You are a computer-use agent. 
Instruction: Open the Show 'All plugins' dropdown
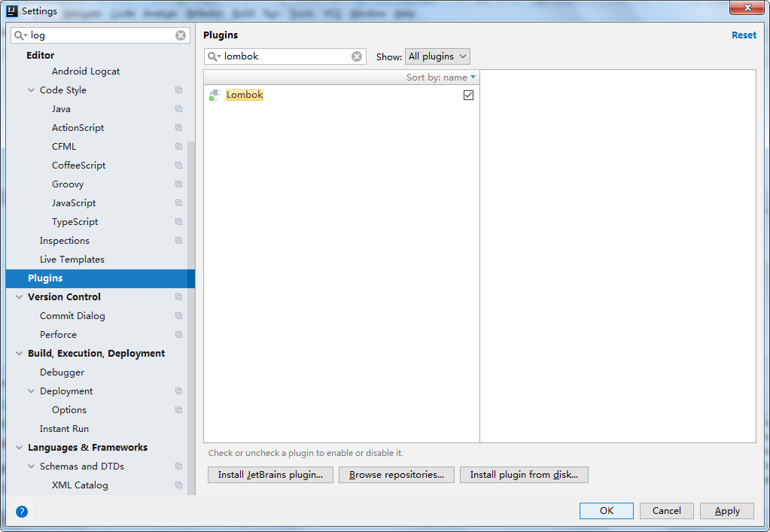[437, 56]
